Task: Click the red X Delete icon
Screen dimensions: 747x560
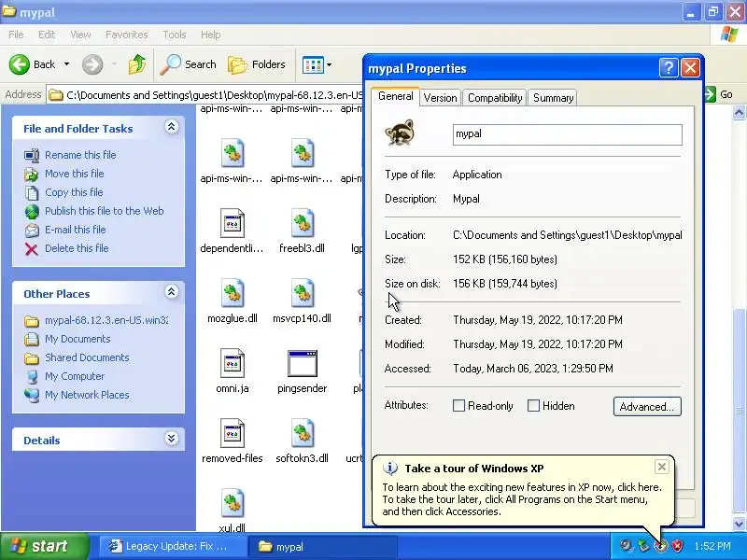Action: (x=32, y=248)
